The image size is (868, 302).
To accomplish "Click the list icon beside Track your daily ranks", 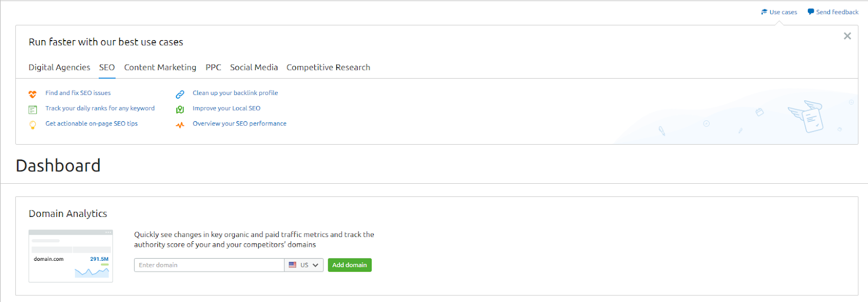I will coord(33,110).
